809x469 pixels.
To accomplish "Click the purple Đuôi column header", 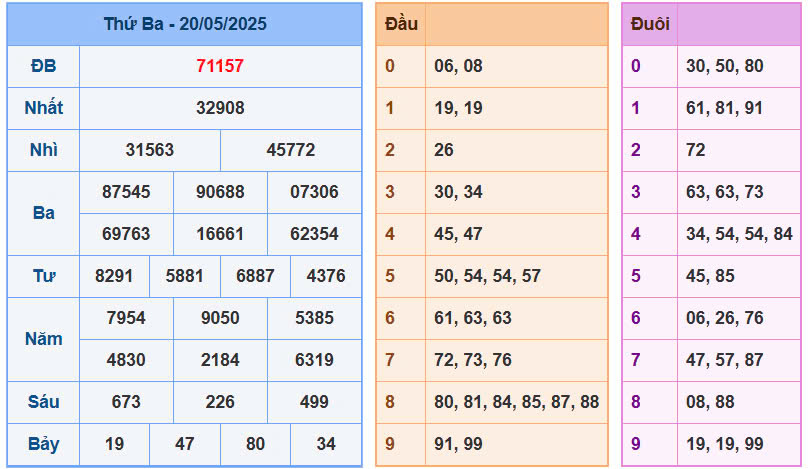I will click(650, 24).
